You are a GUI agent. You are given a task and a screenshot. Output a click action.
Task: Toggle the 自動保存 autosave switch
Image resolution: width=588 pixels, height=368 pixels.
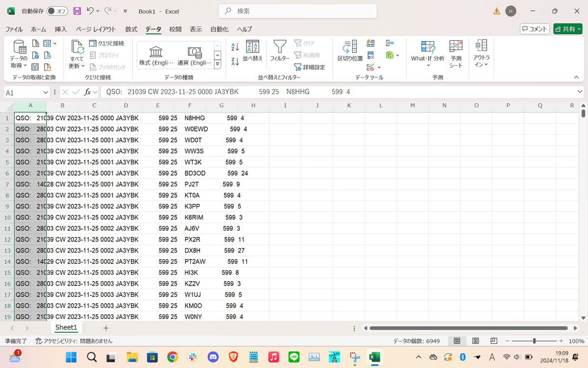[58, 11]
